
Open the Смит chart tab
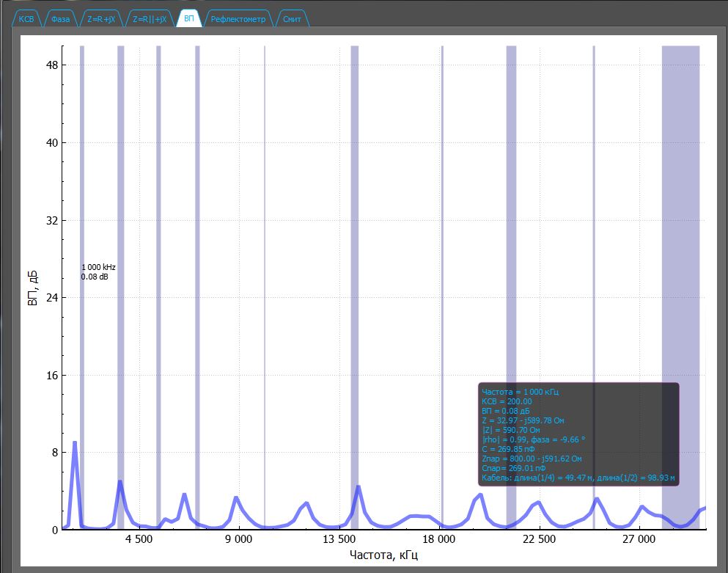[x=292, y=20]
